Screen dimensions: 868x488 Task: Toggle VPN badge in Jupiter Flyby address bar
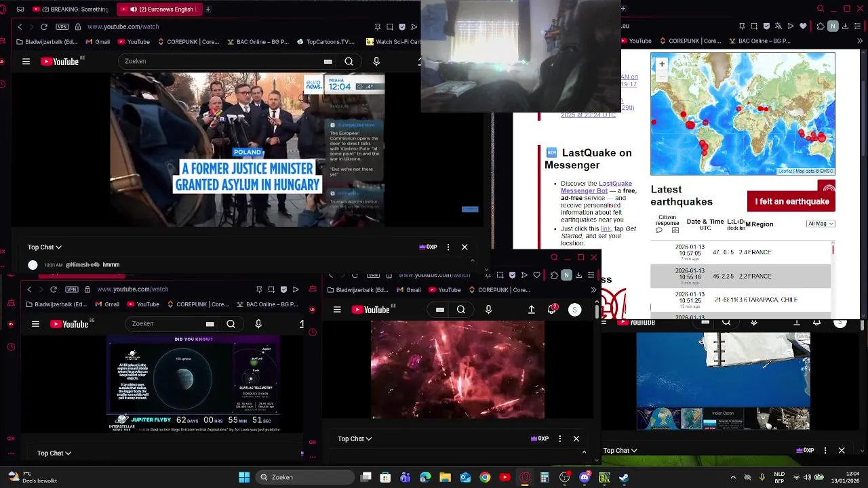pos(72,289)
